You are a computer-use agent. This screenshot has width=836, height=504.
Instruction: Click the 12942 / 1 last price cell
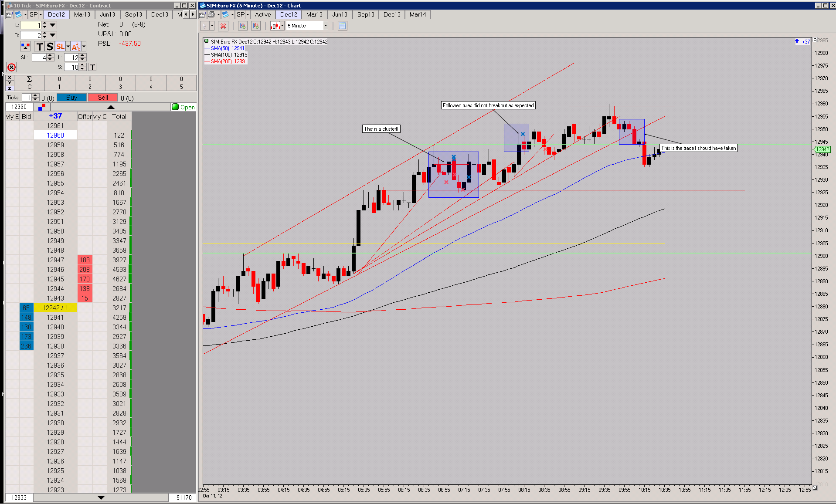point(55,308)
